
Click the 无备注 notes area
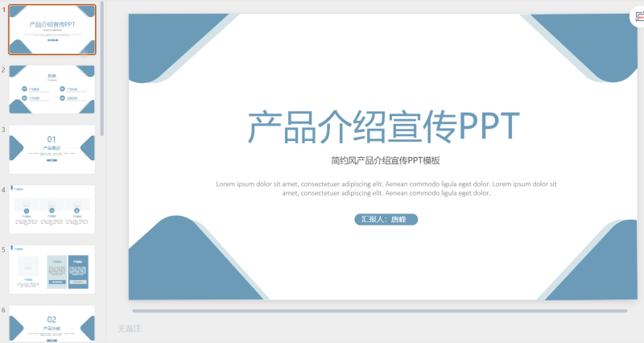tap(130, 329)
